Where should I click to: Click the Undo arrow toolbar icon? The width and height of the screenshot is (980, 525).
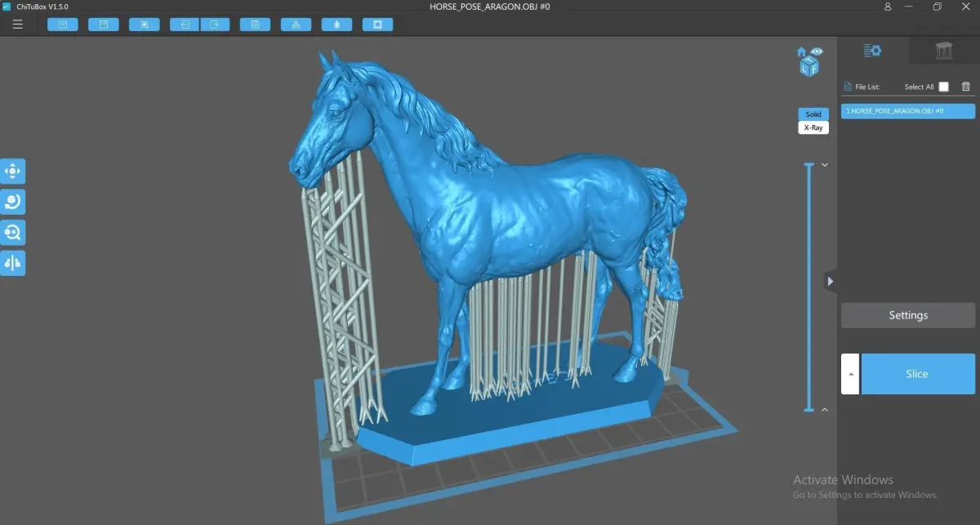185,24
